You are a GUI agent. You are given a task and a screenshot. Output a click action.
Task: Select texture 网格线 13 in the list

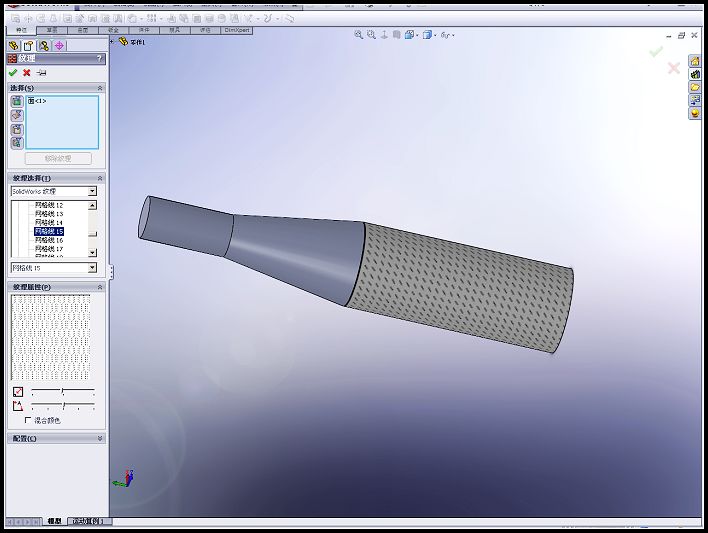pyautogui.click(x=49, y=214)
